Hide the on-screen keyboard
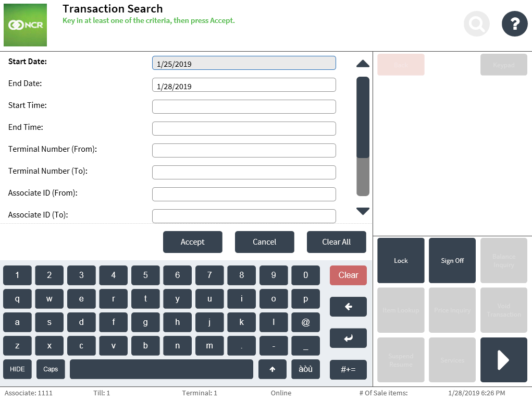Screen dimensions: 532x399 (x=17, y=369)
